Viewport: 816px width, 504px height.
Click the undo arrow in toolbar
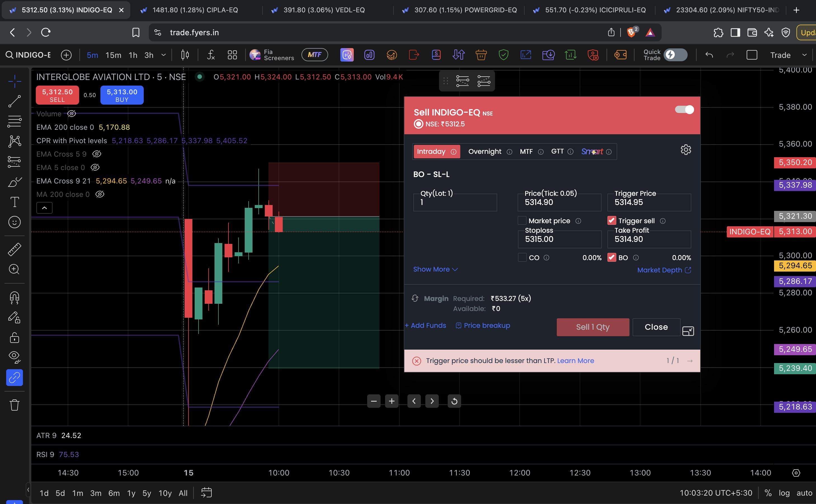click(709, 55)
